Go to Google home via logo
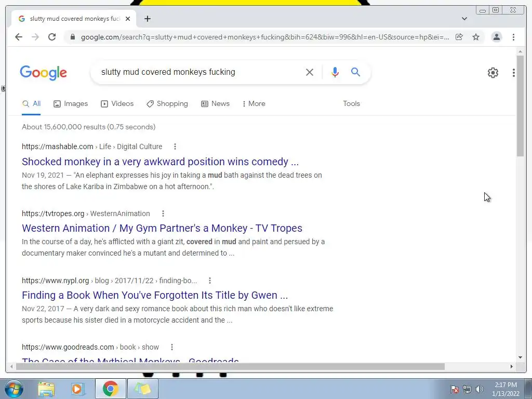The width and height of the screenshot is (532, 399). pos(44,73)
